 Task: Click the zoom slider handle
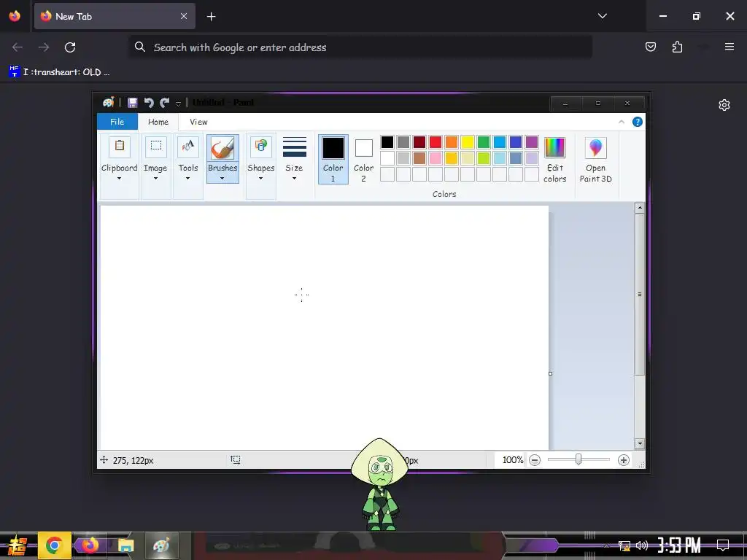tap(578, 459)
